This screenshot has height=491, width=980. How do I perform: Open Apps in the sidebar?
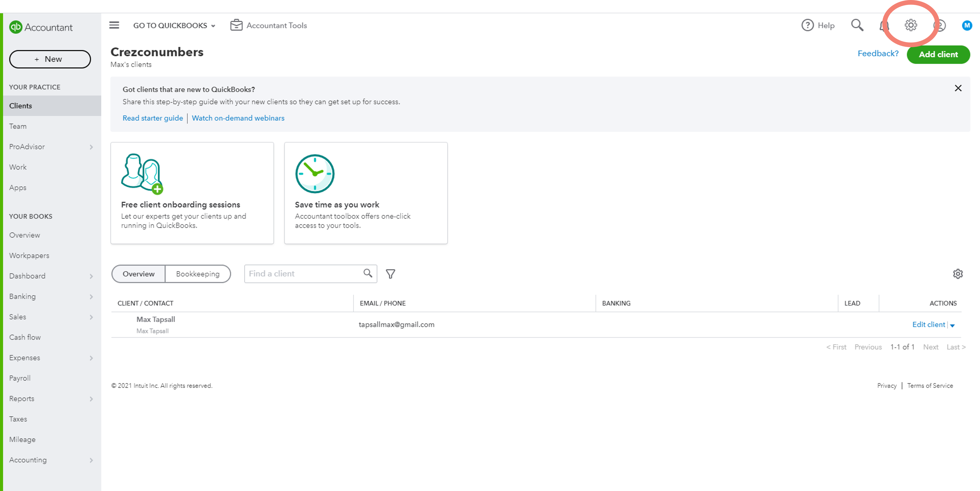click(x=52, y=188)
